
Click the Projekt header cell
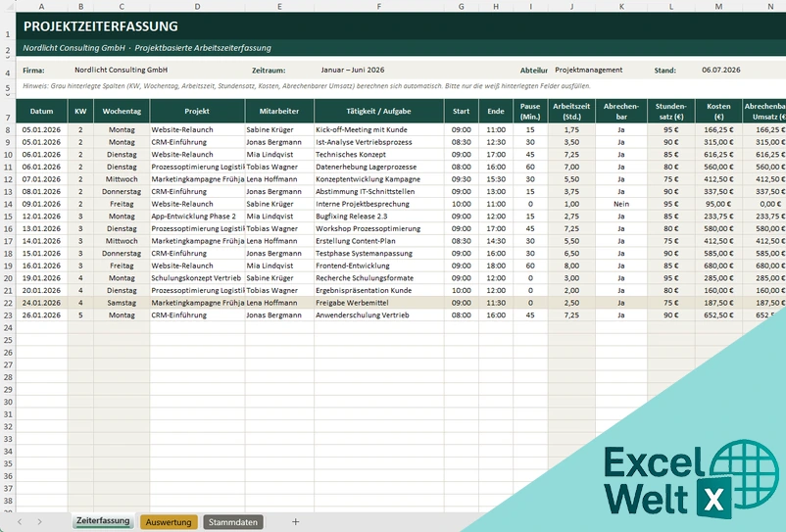coord(197,112)
